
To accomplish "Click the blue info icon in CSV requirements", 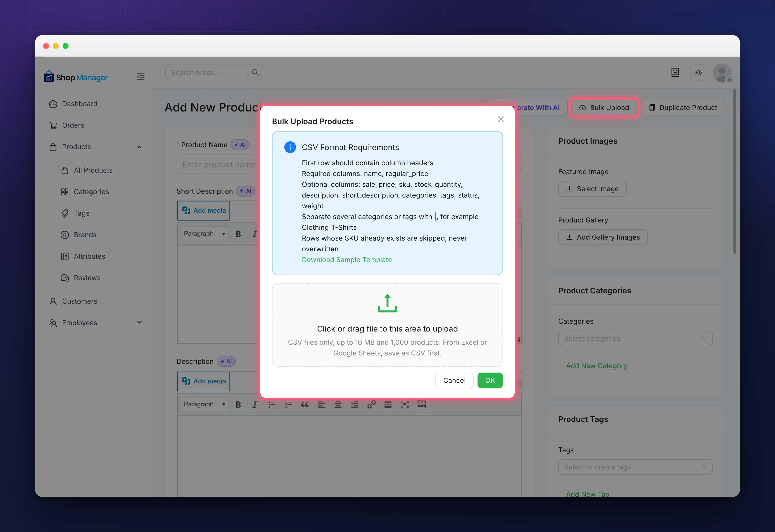I will pyautogui.click(x=290, y=147).
